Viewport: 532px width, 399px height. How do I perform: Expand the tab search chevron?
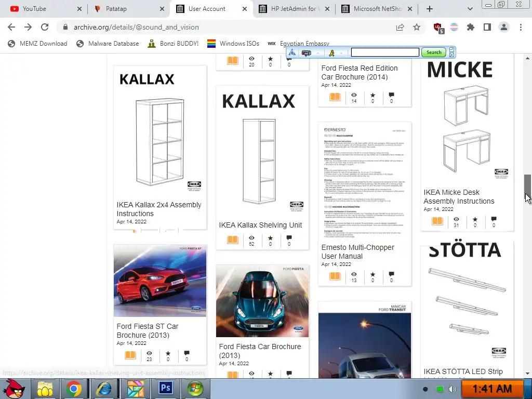(x=470, y=9)
